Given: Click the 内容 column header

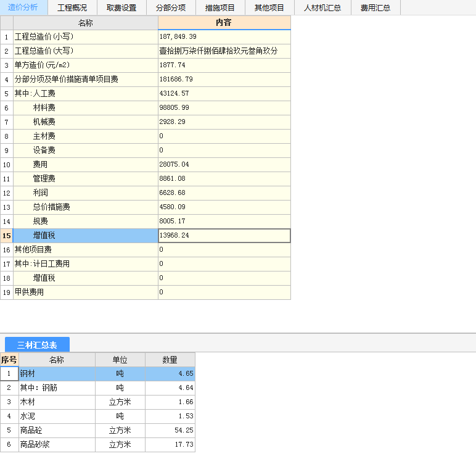Looking at the screenshot, I should 224,23.
